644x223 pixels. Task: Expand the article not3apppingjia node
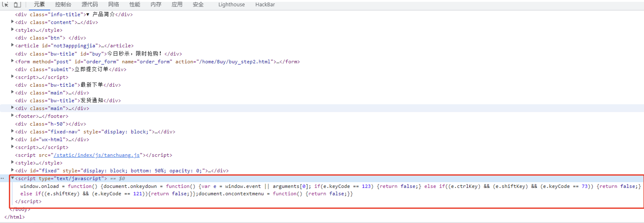pyautogui.click(x=12, y=45)
